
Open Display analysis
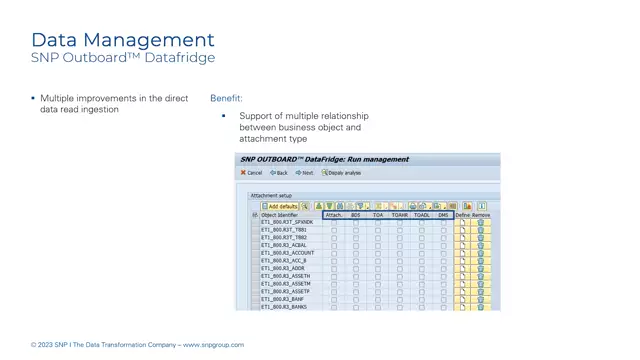pyautogui.click(x=341, y=173)
